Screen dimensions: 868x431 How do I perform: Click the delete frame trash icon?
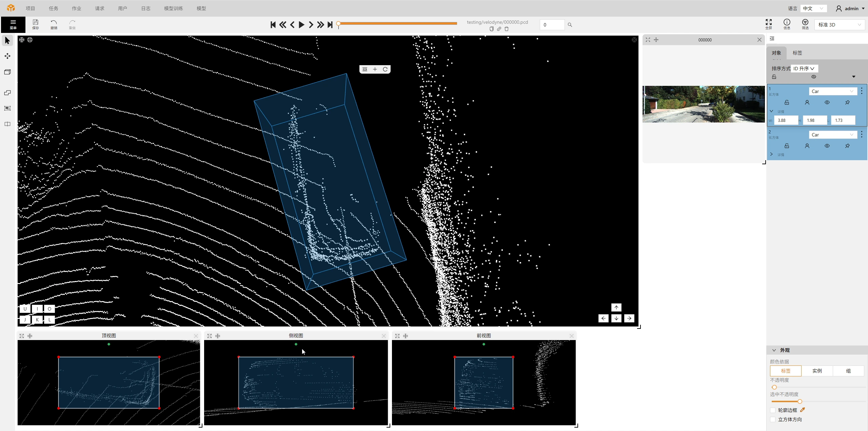click(x=507, y=29)
